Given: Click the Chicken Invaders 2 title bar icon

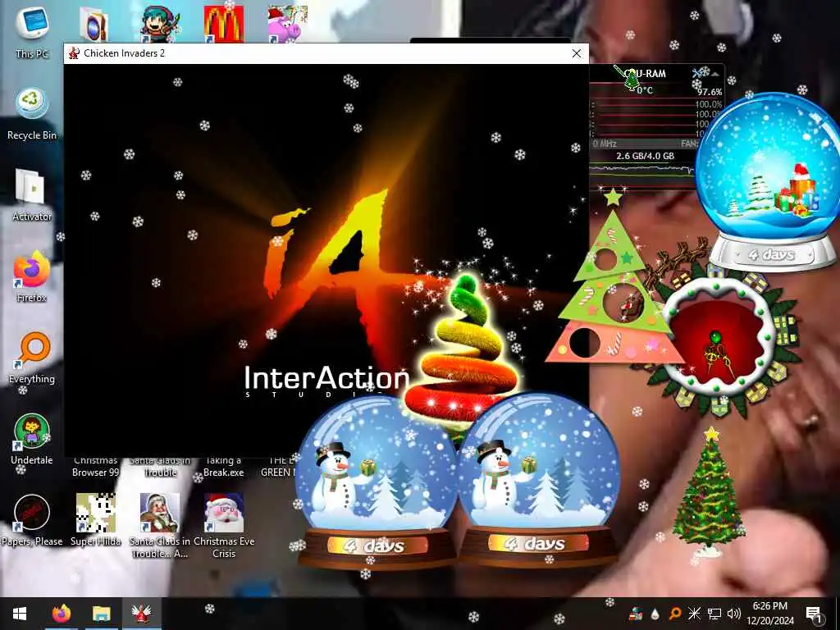Looking at the screenshot, I should click(x=74, y=53).
